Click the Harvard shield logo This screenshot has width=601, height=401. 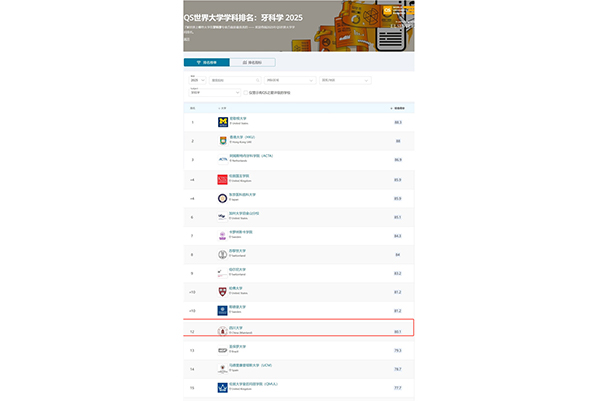click(x=223, y=292)
